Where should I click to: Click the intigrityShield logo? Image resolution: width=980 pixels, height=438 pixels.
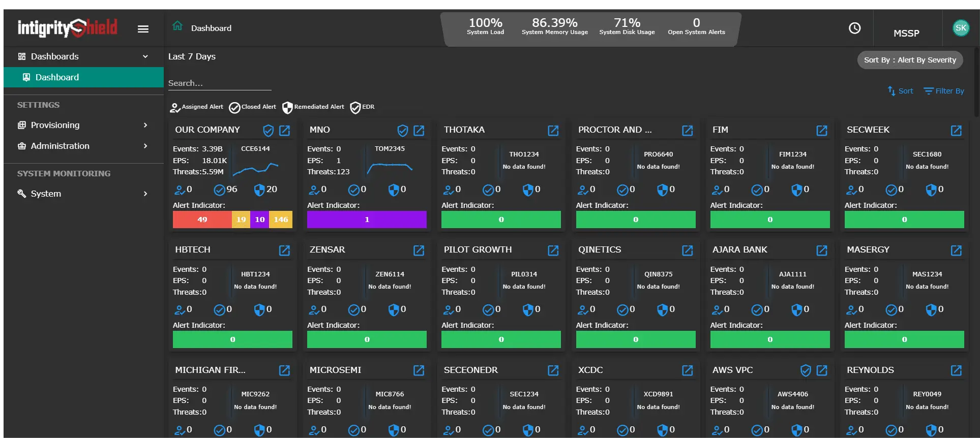pyautogui.click(x=68, y=28)
